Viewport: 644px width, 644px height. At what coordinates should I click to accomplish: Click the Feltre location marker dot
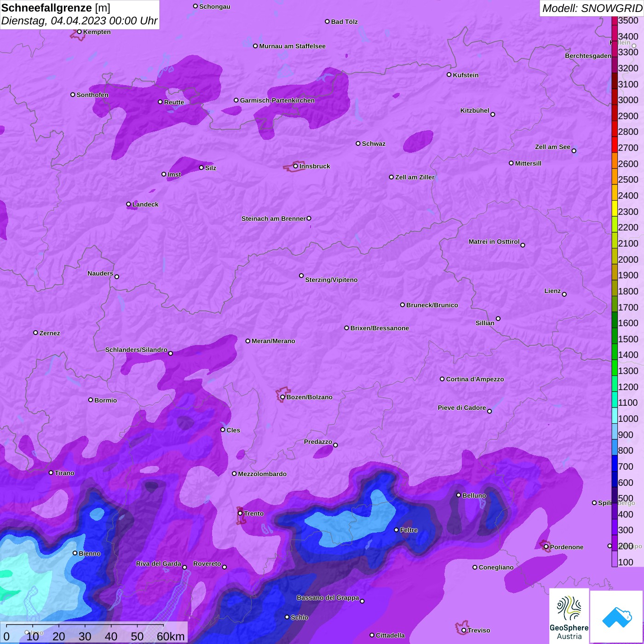tap(397, 530)
